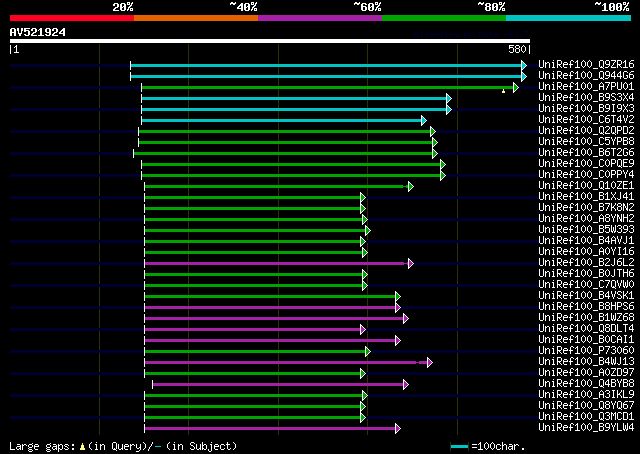
Task: Select the UniRef100_C0PPY4 label
Action: point(586,175)
